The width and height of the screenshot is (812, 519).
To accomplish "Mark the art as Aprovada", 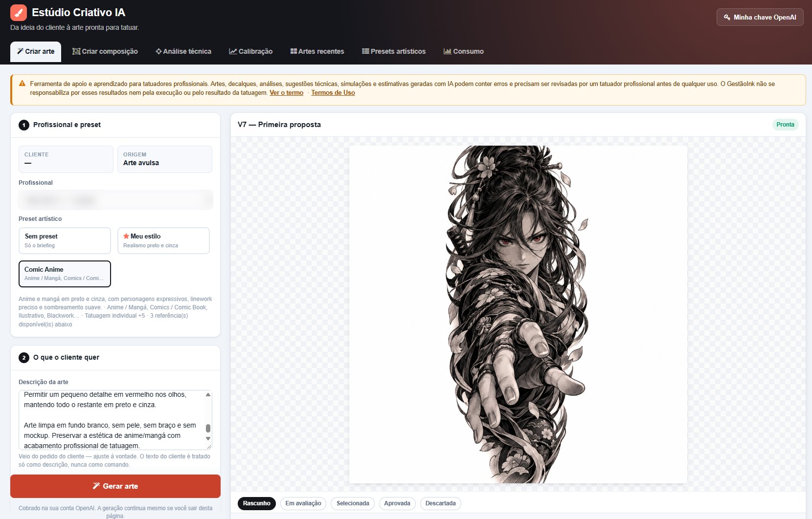I will tap(397, 503).
